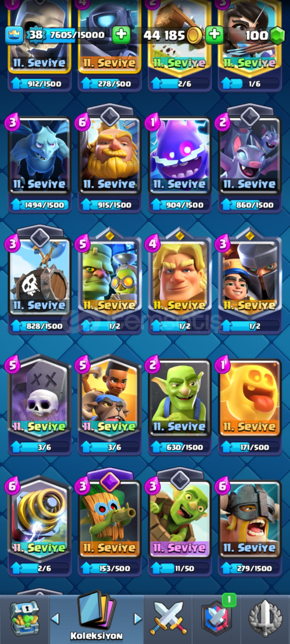Tap the Elite Barbarians 279/1500 progress bar
The width and height of the screenshot is (290, 644).
tap(250, 568)
